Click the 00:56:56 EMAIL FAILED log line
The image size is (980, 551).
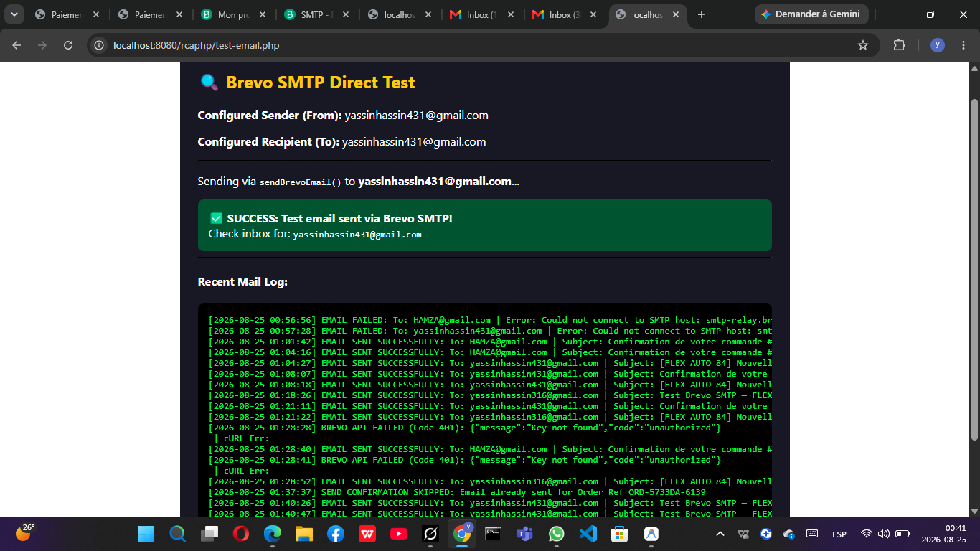click(x=490, y=320)
